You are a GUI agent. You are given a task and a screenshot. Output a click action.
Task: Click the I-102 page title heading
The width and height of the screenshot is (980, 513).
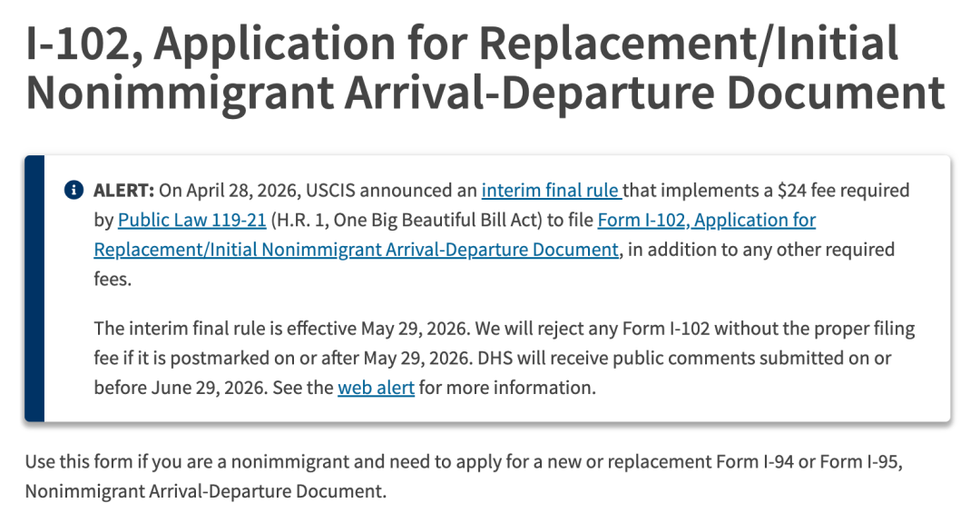coord(485,68)
